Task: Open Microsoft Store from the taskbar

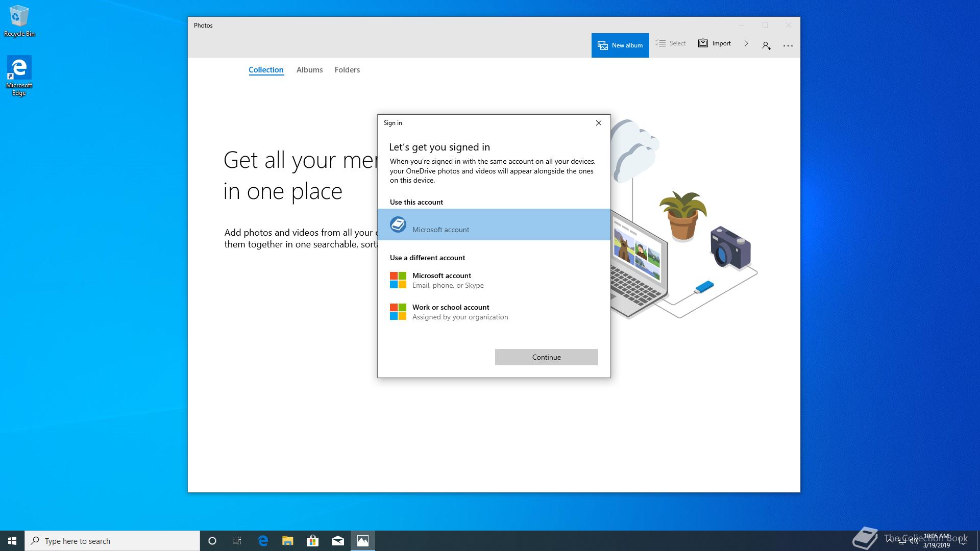Action: 312,541
